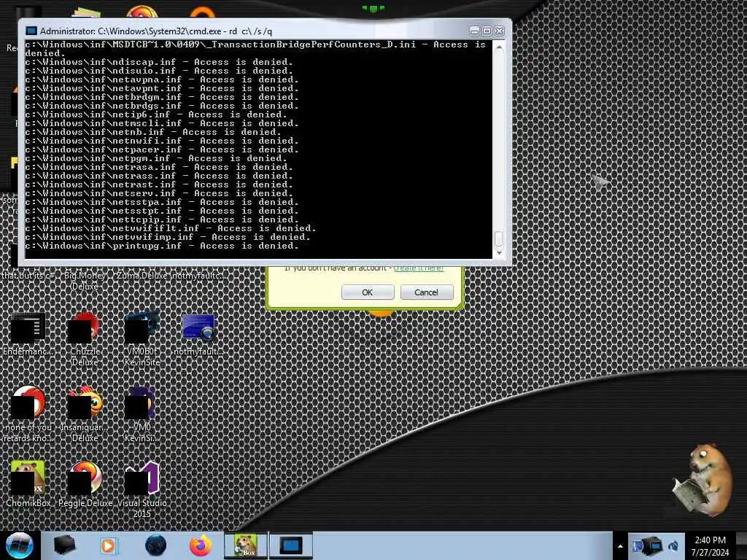The image size is (747, 560).
Task: Click the cmd scrollbar up arrow
Action: (499, 47)
